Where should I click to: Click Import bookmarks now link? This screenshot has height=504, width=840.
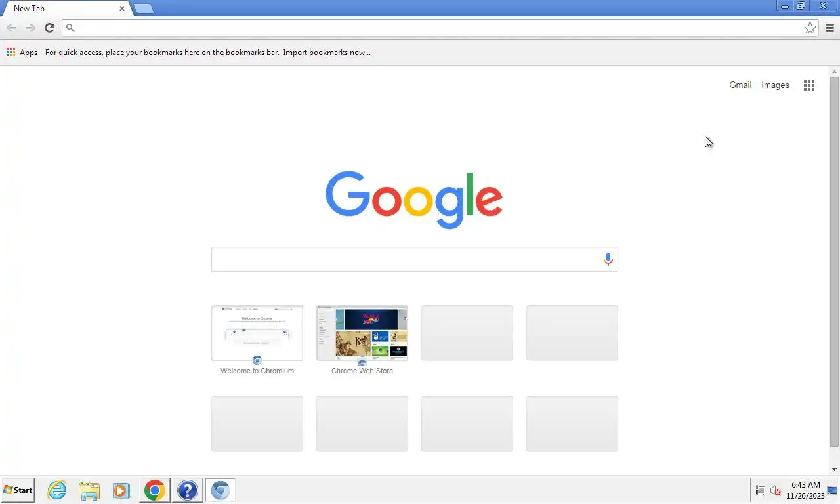pyautogui.click(x=327, y=52)
